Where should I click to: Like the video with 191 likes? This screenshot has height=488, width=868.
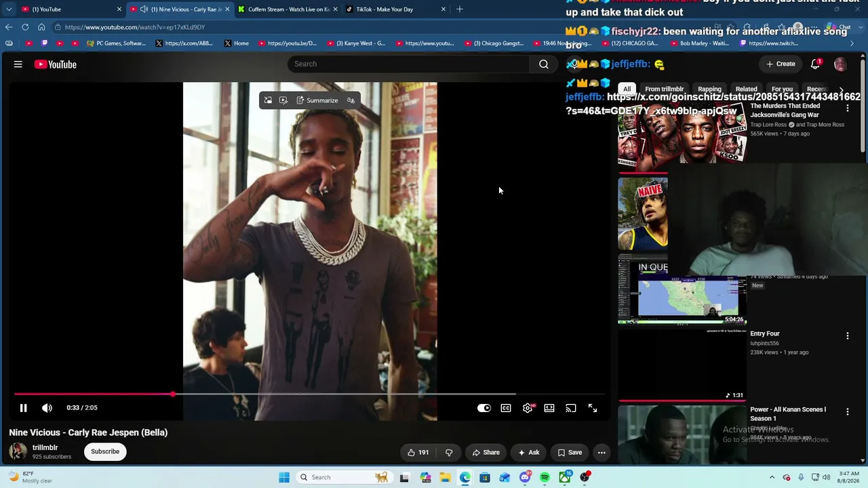(x=418, y=452)
